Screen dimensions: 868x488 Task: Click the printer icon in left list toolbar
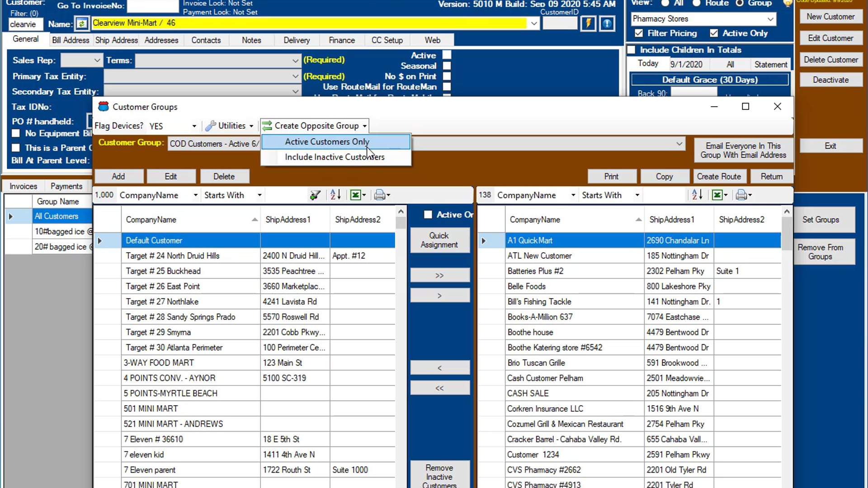click(x=379, y=195)
